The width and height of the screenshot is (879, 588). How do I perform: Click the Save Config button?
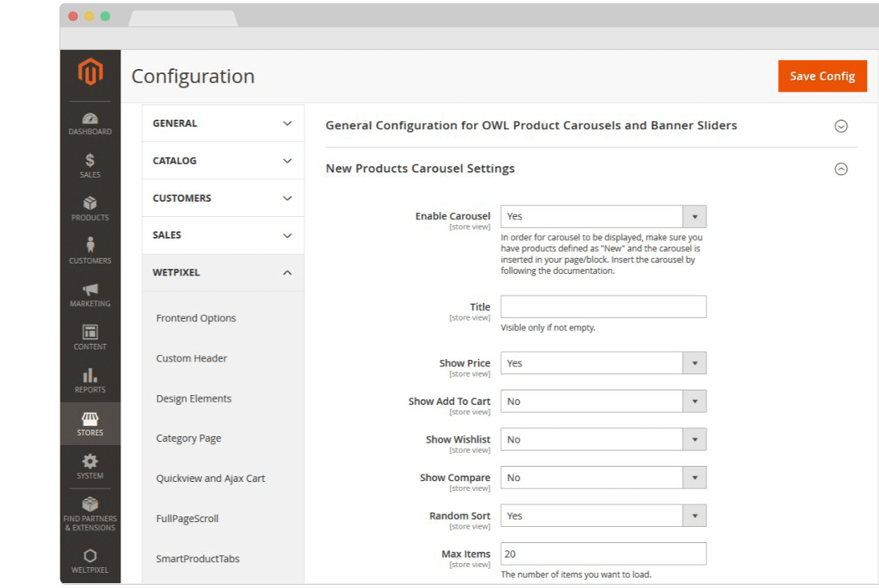[822, 76]
